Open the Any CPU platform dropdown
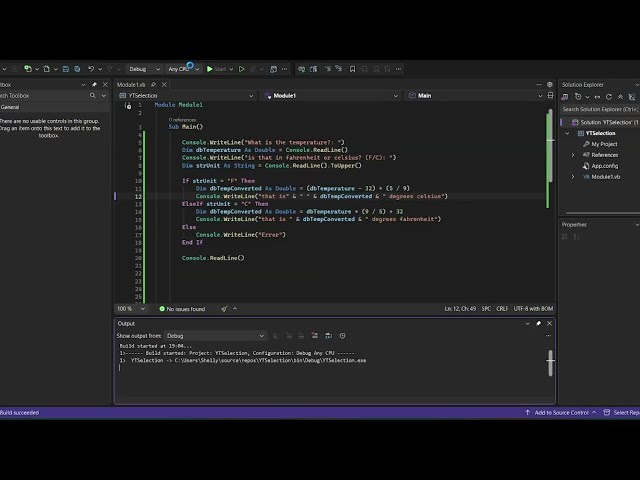 (x=183, y=69)
